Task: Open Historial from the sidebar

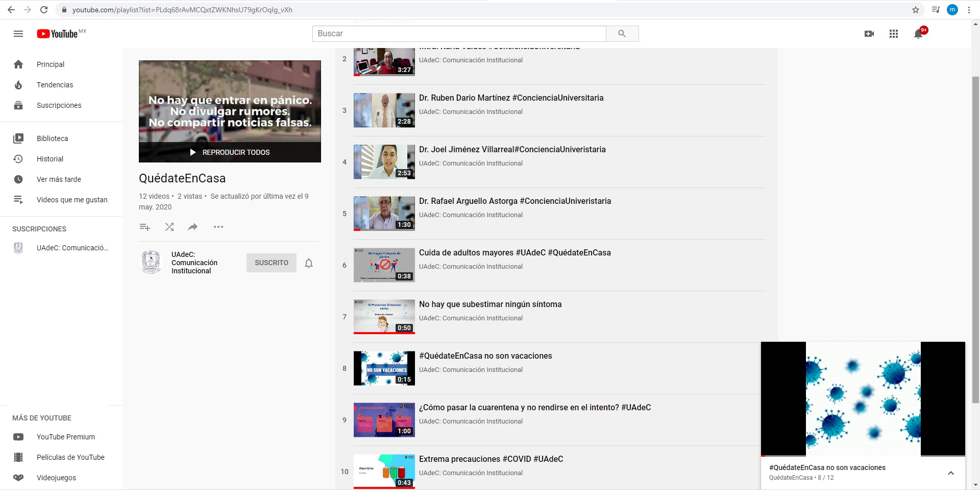Action: [x=50, y=159]
